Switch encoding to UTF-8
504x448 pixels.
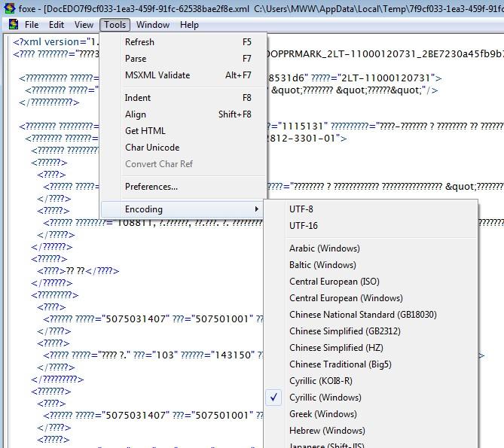(301, 209)
